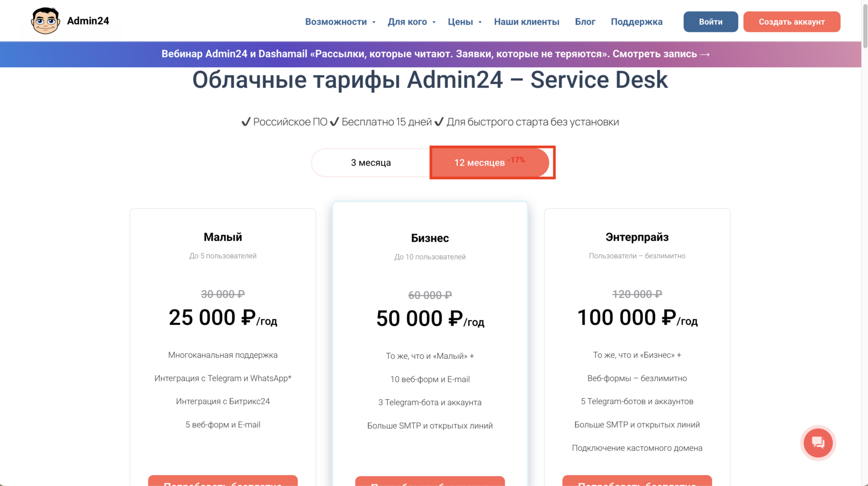
Task: Click the Энтерпрайз plan title
Action: [x=637, y=237]
